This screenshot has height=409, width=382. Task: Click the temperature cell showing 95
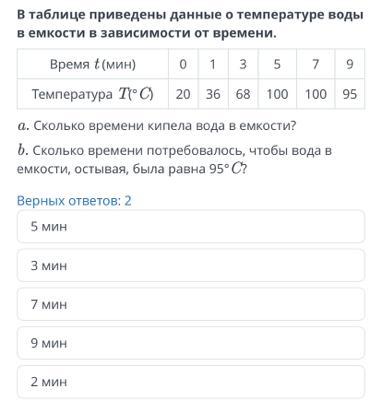coord(350,94)
